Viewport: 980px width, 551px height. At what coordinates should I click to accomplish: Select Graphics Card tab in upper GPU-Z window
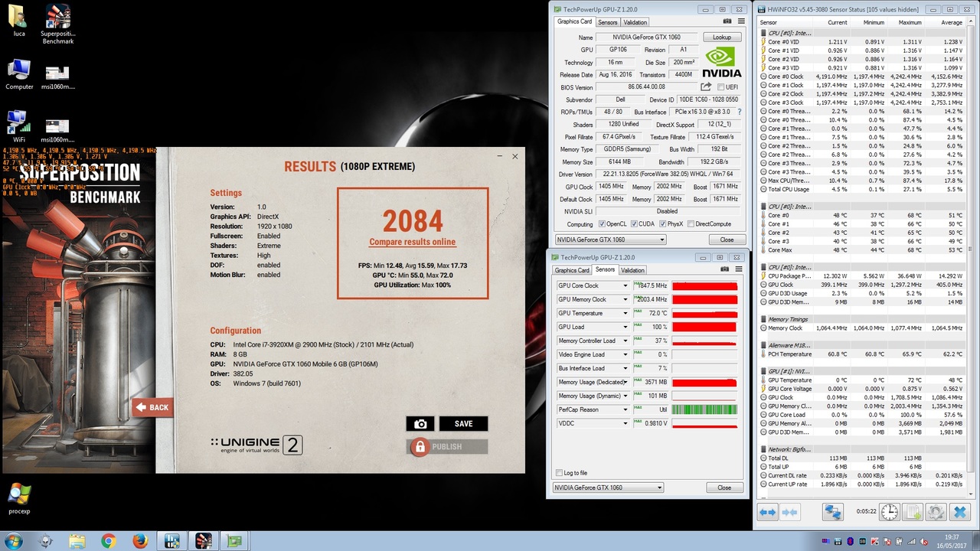[x=574, y=21]
